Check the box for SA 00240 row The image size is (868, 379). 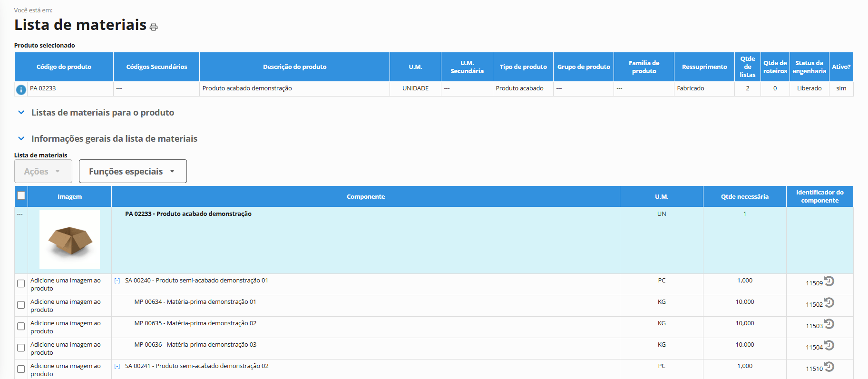21,283
